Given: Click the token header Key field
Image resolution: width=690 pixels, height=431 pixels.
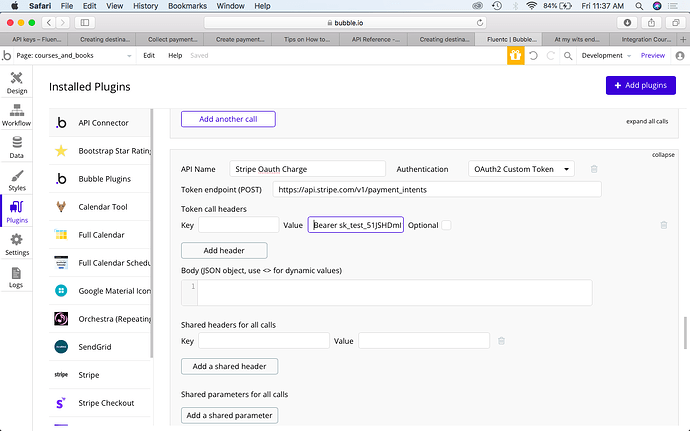Looking at the screenshot, I should click(239, 225).
